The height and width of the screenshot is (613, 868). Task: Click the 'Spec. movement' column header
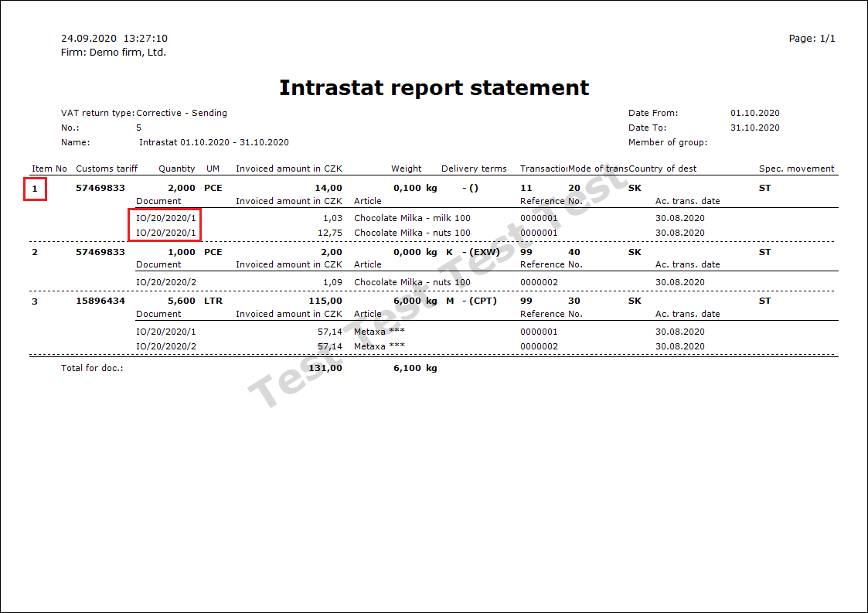tap(796, 169)
